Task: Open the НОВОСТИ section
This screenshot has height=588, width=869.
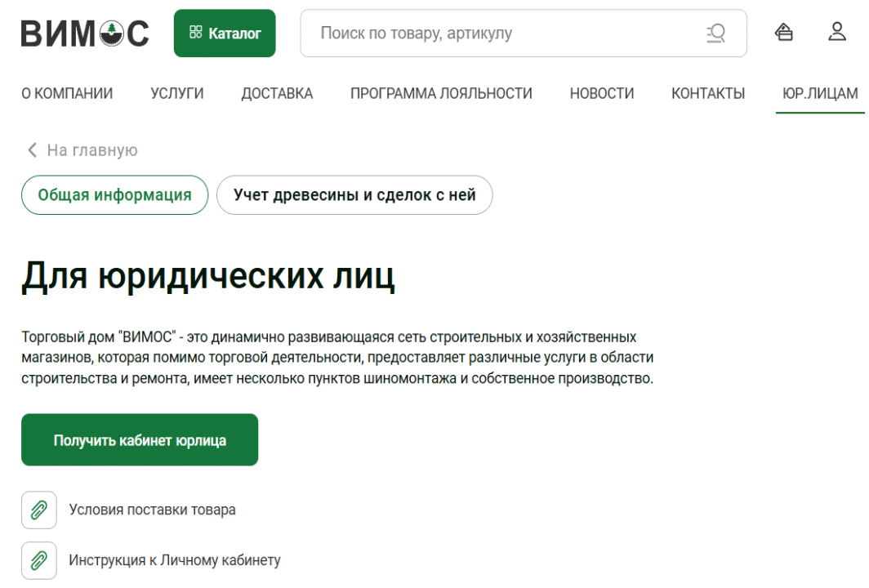Action: [602, 94]
